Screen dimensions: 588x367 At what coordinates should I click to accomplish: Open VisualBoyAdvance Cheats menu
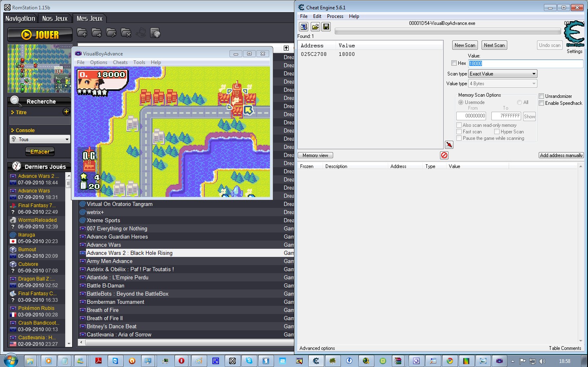point(120,62)
